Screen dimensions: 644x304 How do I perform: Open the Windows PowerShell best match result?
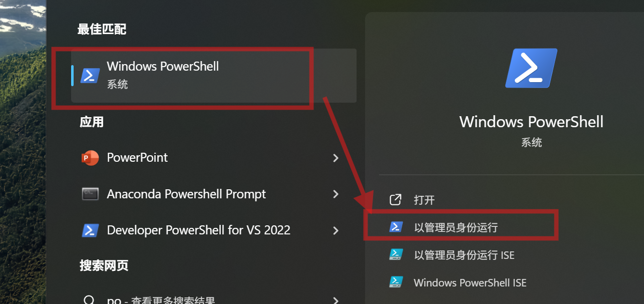(214, 76)
